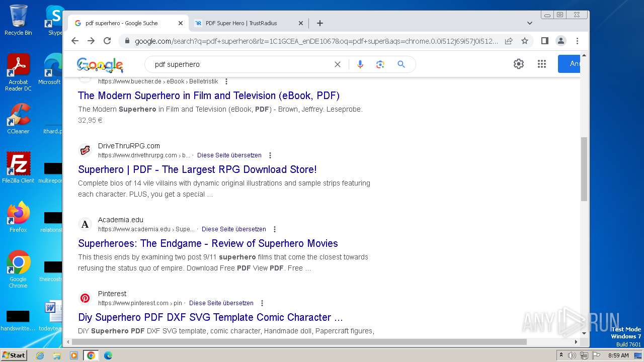Image resolution: width=644 pixels, height=362 pixels.
Task: Open Internet Explorer from taskbar
Action: click(40, 355)
